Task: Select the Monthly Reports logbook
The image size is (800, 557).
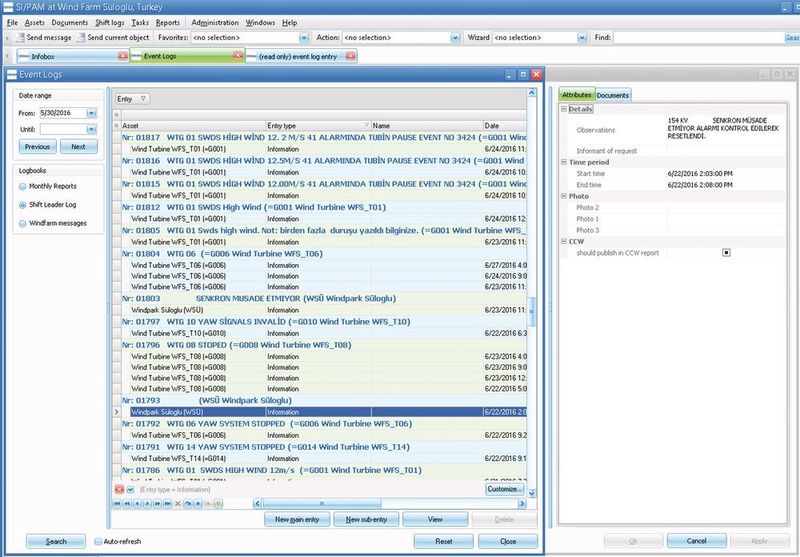Action: pyautogui.click(x=22, y=186)
